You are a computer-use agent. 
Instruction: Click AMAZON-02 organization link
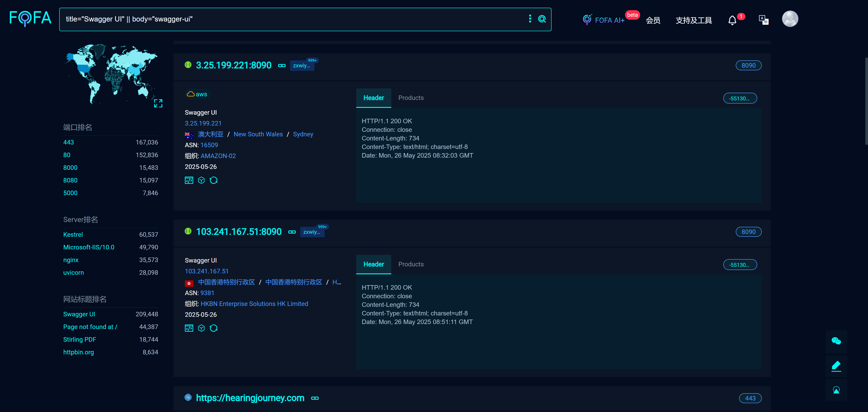218,156
